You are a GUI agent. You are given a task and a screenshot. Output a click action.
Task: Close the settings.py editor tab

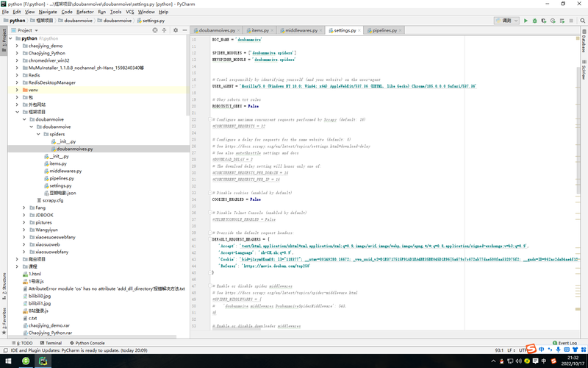pyautogui.click(x=359, y=30)
